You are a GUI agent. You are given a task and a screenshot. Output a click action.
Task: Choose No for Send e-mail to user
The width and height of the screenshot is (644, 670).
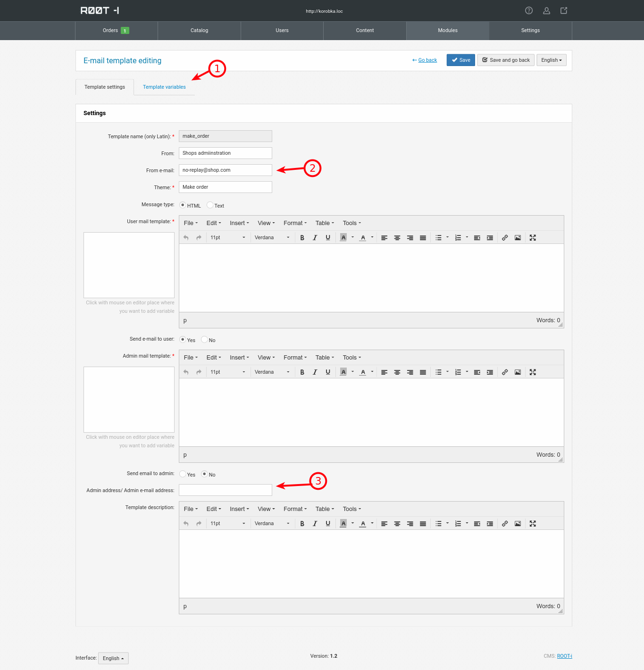tap(204, 339)
